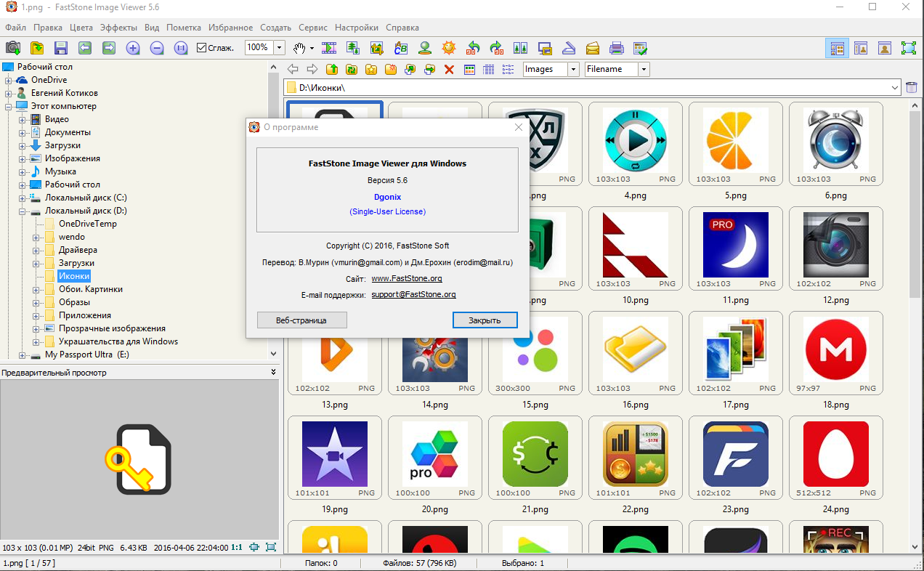Image resolution: width=924 pixels, height=571 pixels.
Task: Switch to full screen view icon
Action: [908, 49]
